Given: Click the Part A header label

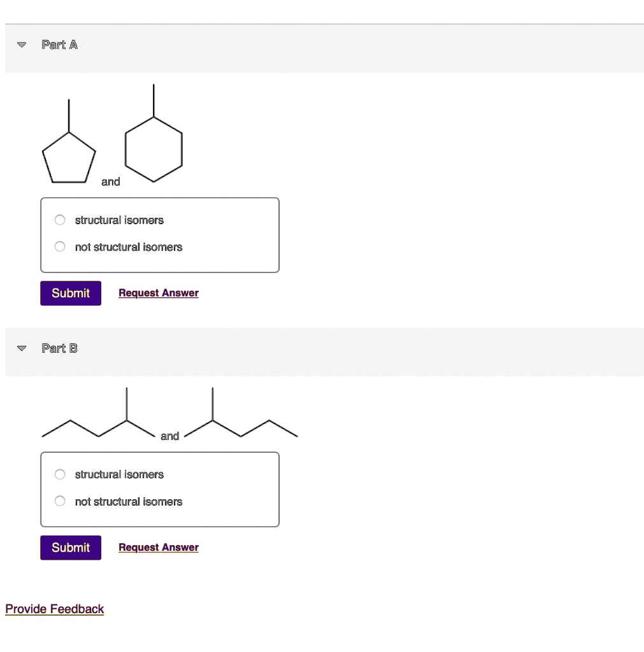Looking at the screenshot, I should (x=59, y=45).
